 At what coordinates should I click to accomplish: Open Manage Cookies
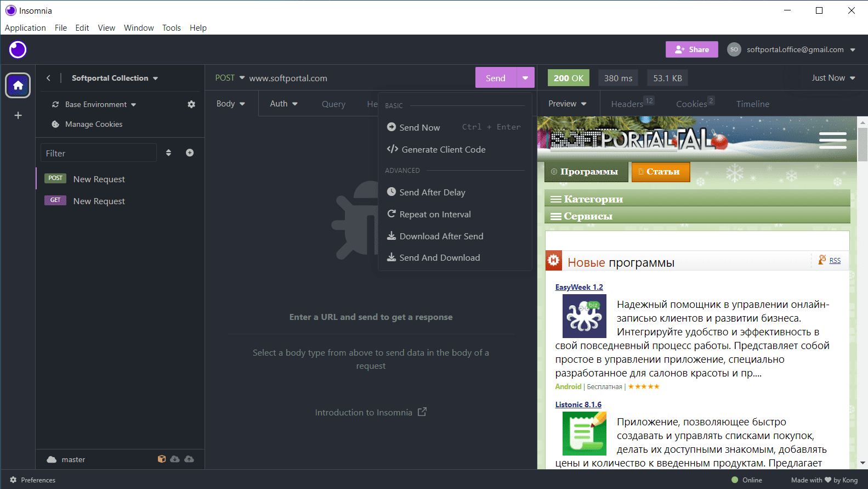87,124
